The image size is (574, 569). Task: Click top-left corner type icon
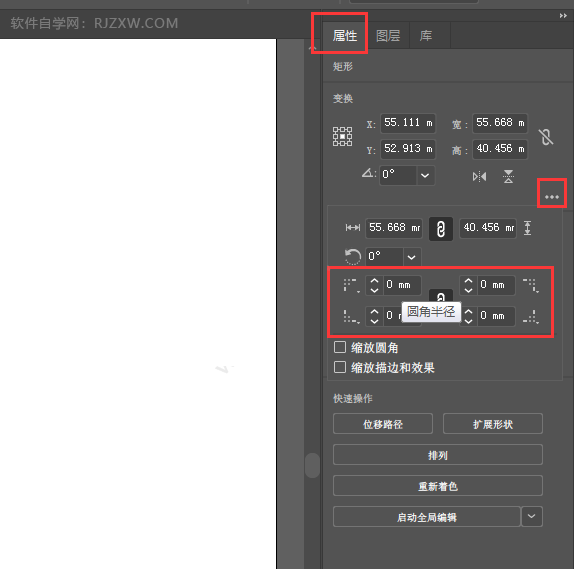pyautogui.click(x=351, y=286)
